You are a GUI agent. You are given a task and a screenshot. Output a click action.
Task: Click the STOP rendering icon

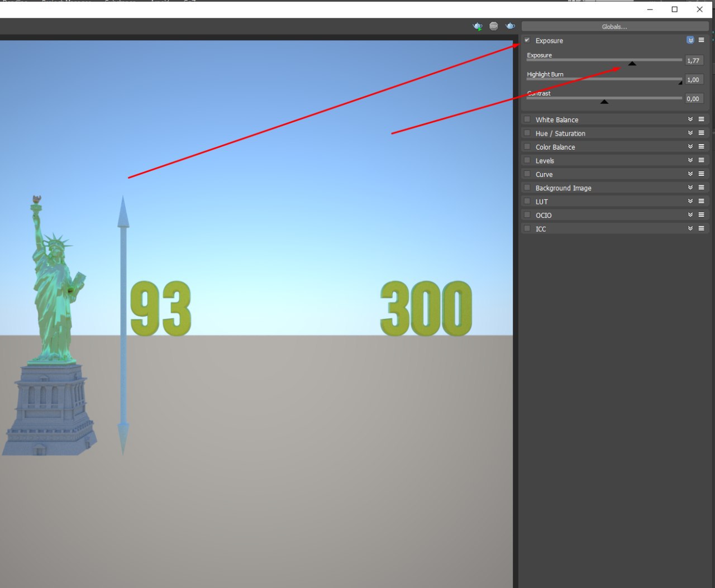pos(494,26)
